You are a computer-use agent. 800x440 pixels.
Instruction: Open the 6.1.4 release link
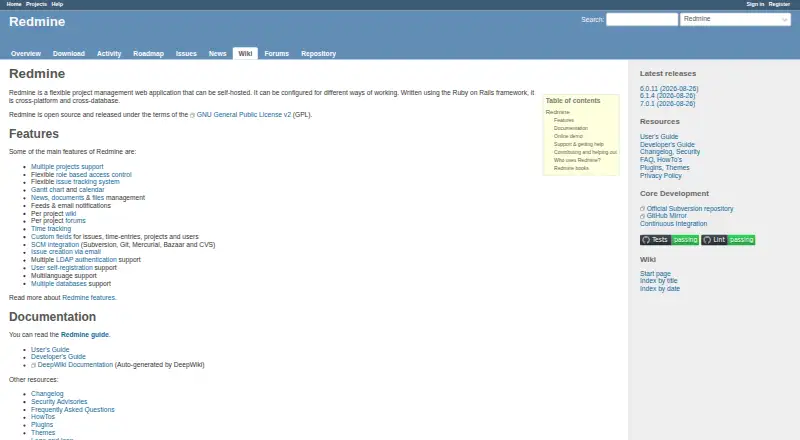click(667, 96)
